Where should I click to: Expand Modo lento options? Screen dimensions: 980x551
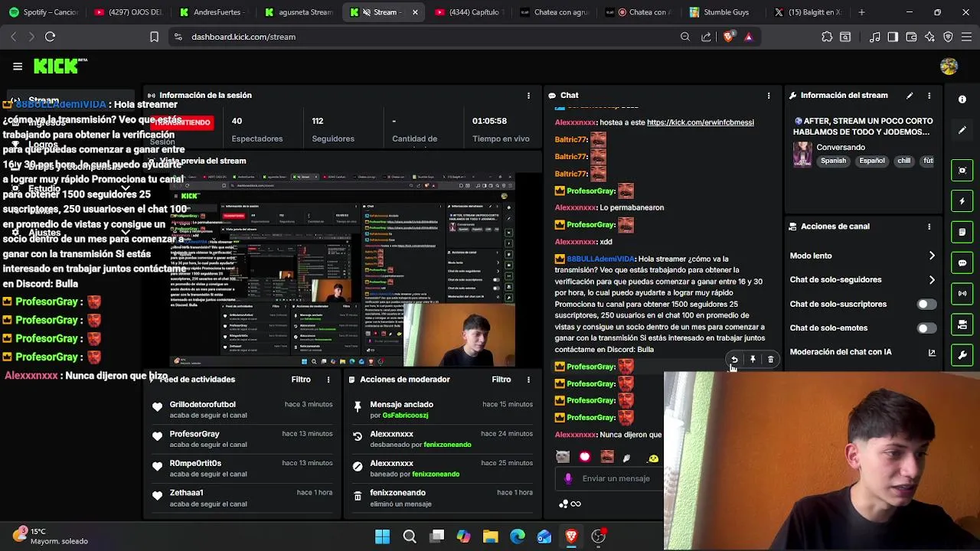click(932, 256)
